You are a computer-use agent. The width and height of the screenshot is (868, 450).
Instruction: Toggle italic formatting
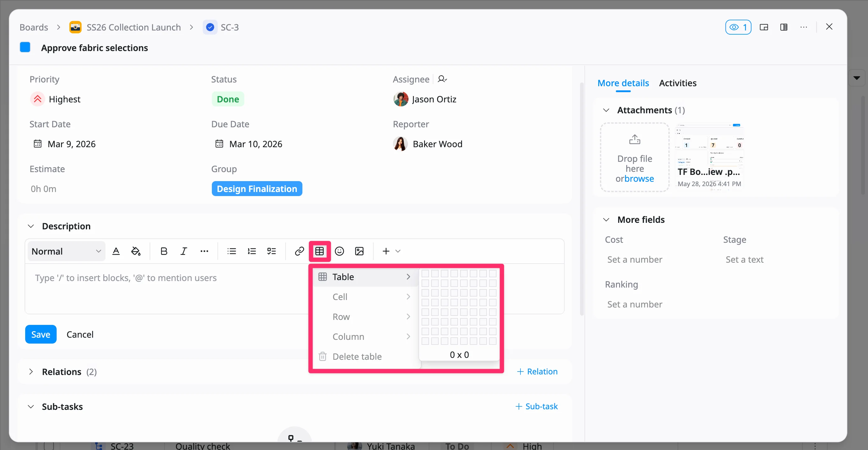point(184,251)
